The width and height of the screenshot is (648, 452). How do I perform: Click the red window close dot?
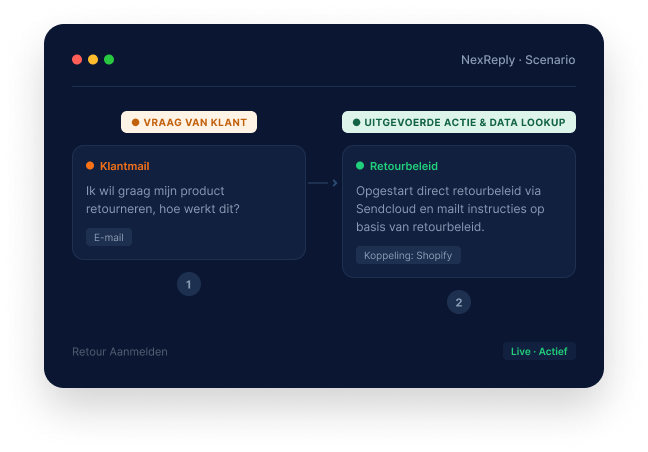77,59
